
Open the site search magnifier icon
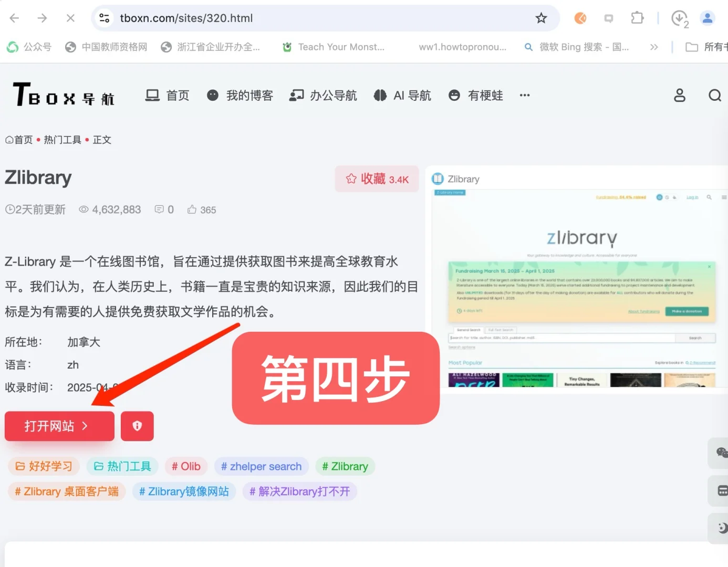click(x=715, y=96)
